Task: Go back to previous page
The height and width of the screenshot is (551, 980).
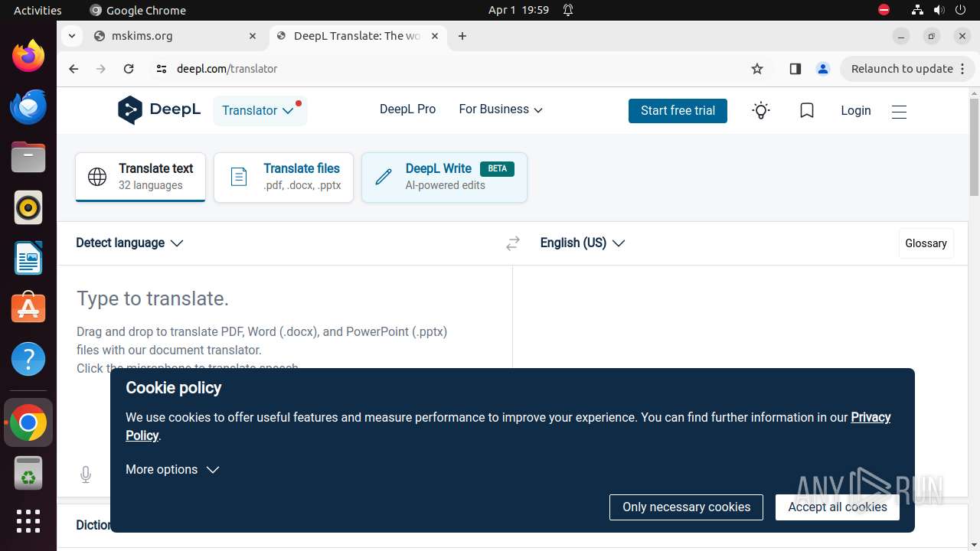Action: 73,69
